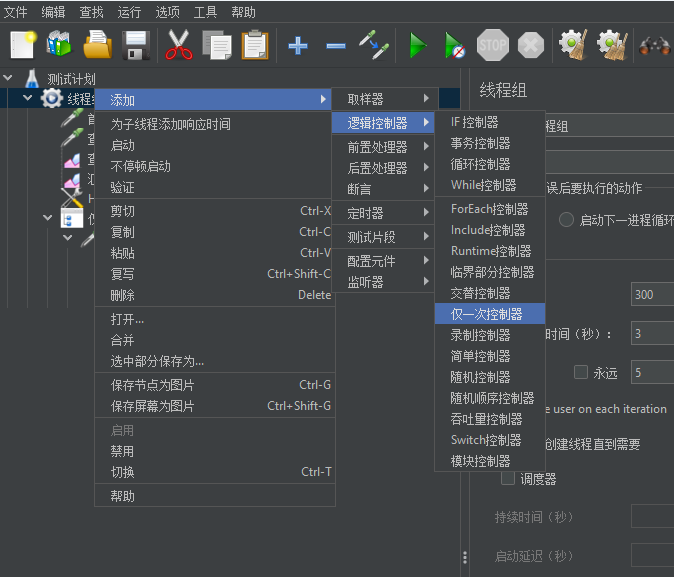Click the blue plus Expand All icon
Image resolution: width=674 pixels, height=577 pixels.
point(298,45)
